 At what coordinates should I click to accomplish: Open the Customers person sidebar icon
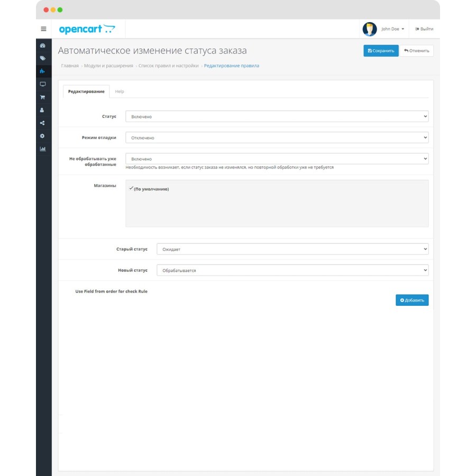pyautogui.click(x=42, y=110)
